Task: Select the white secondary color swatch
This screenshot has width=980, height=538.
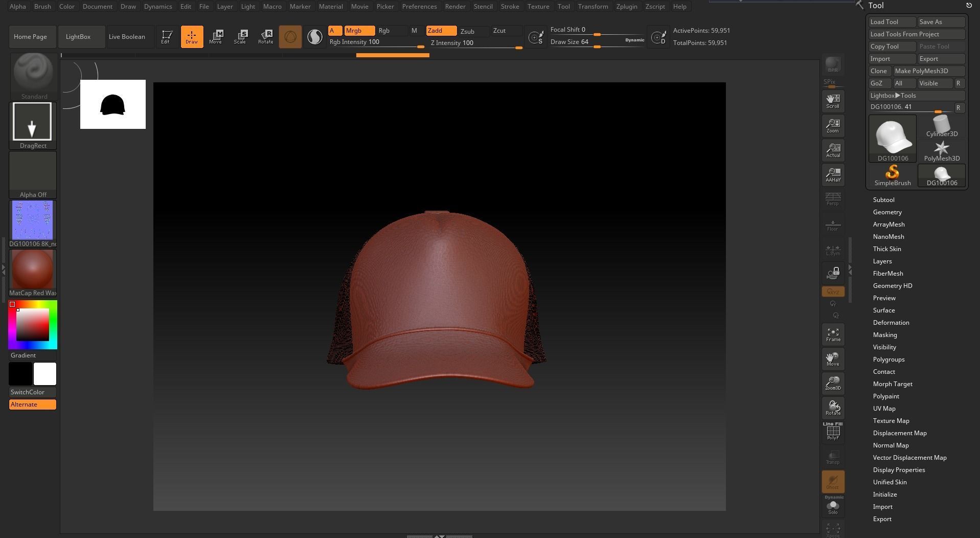Action: coord(45,374)
